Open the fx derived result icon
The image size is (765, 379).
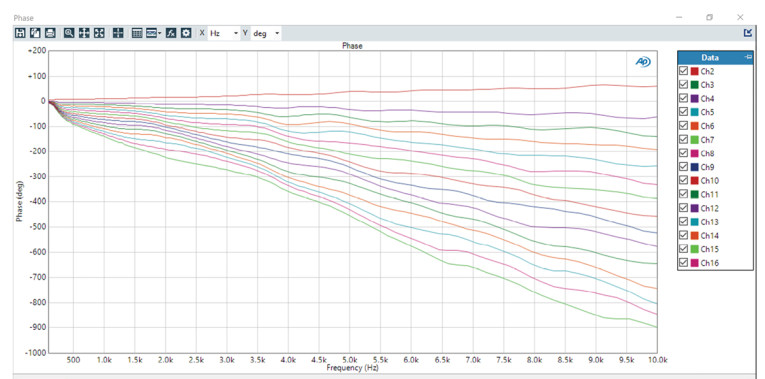[x=171, y=33]
